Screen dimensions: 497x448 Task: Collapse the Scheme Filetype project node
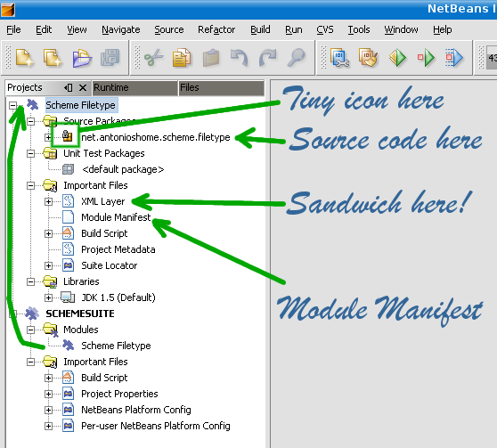coord(13,105)
